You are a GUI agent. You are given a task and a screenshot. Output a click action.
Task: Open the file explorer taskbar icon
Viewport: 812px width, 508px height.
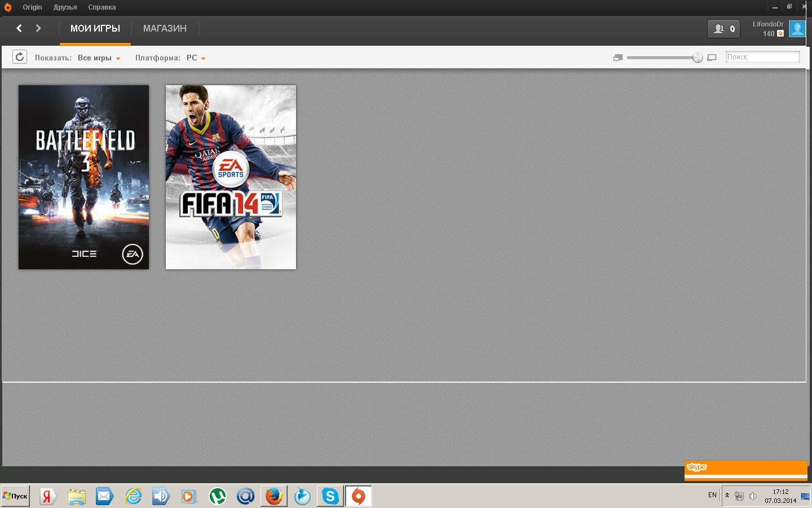(x=76, y=496)
